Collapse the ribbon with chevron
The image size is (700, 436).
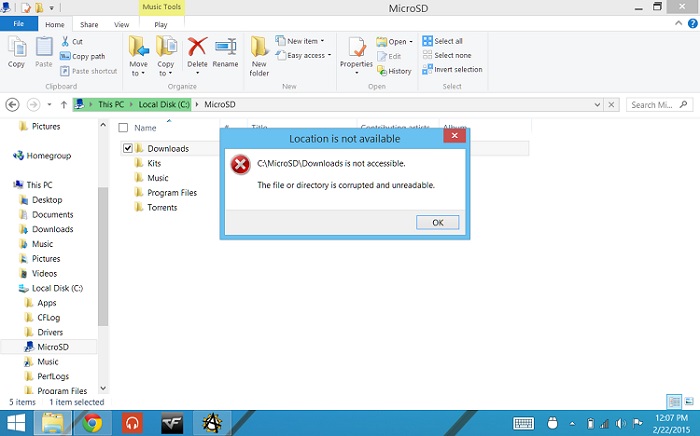[x=679, y=23]
